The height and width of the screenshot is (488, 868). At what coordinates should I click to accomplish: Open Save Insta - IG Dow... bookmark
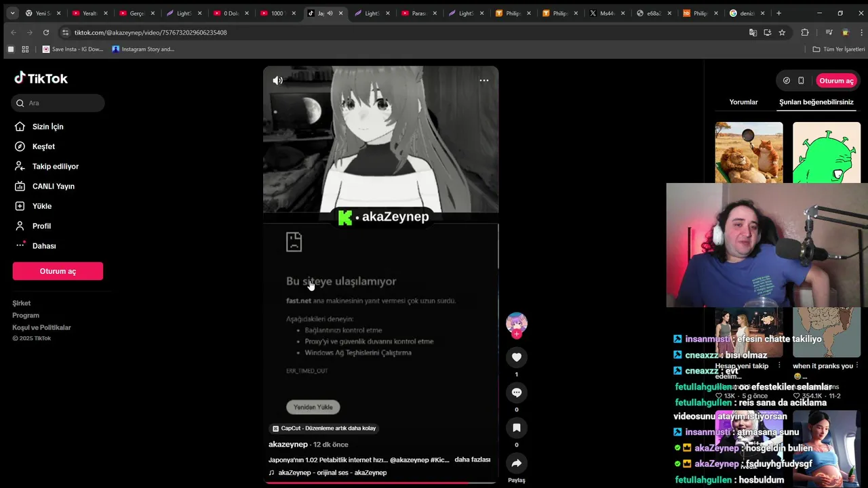click(73, 49)
